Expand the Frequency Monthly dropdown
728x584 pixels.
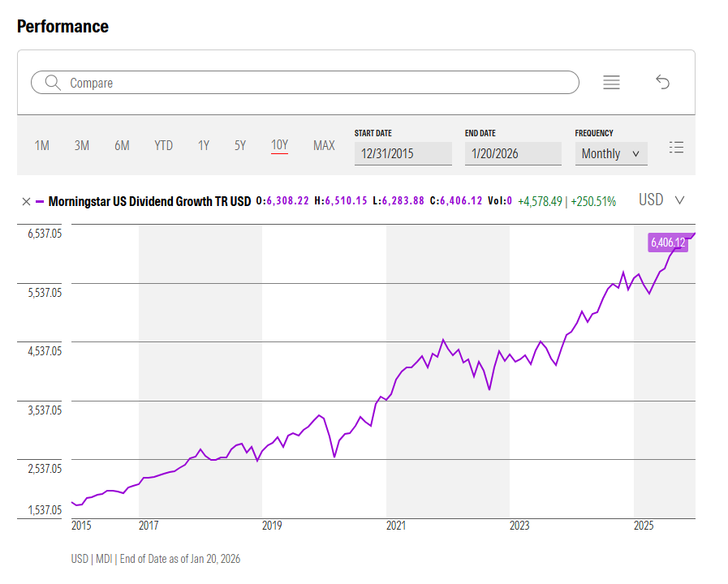(610, 153)
